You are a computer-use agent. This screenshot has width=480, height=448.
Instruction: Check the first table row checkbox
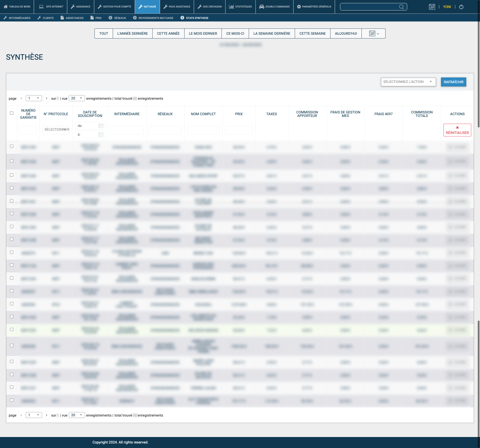11,146
